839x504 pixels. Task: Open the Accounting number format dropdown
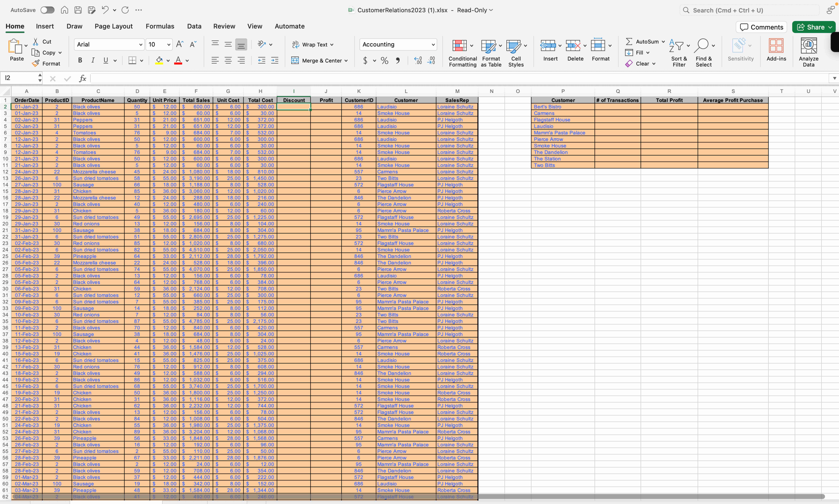(433, 44)
